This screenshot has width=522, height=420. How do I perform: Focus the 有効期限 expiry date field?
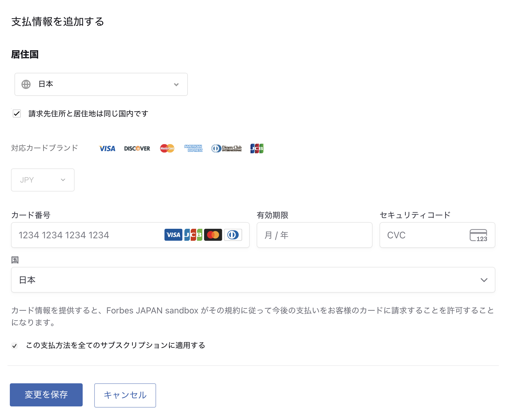(314, 235)
